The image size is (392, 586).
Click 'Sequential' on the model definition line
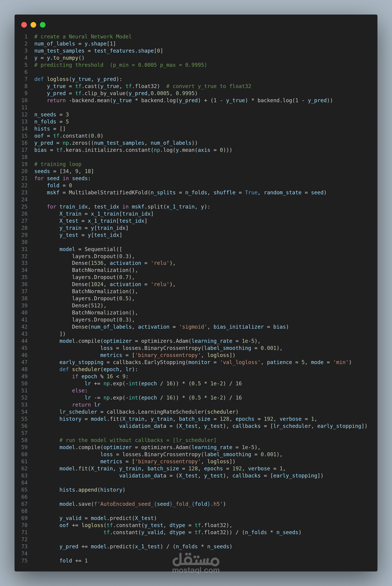coord(100,249)
